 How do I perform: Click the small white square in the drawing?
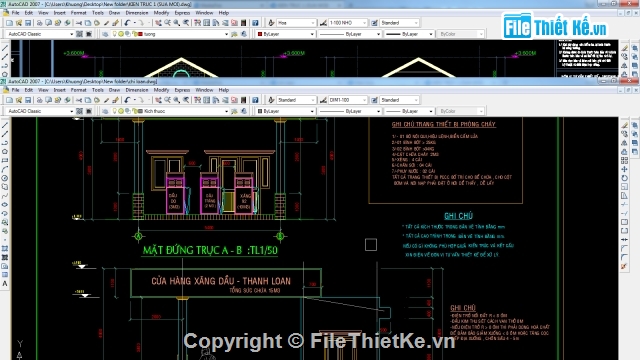pos(371,245)
